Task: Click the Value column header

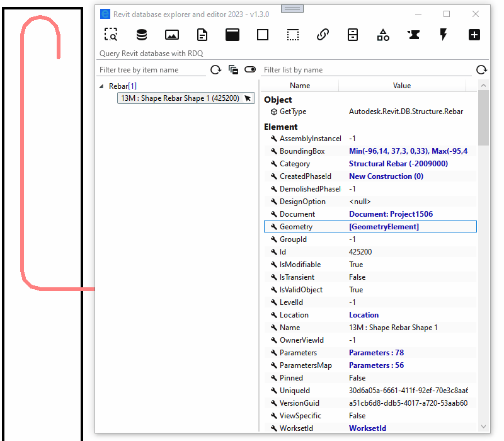Action: (402, 86)
